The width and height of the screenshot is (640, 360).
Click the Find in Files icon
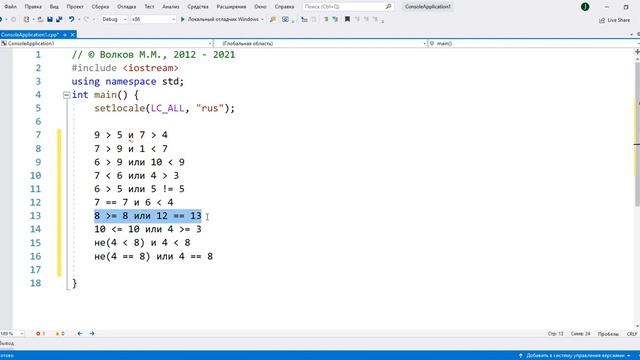click(x=273, y=19)
